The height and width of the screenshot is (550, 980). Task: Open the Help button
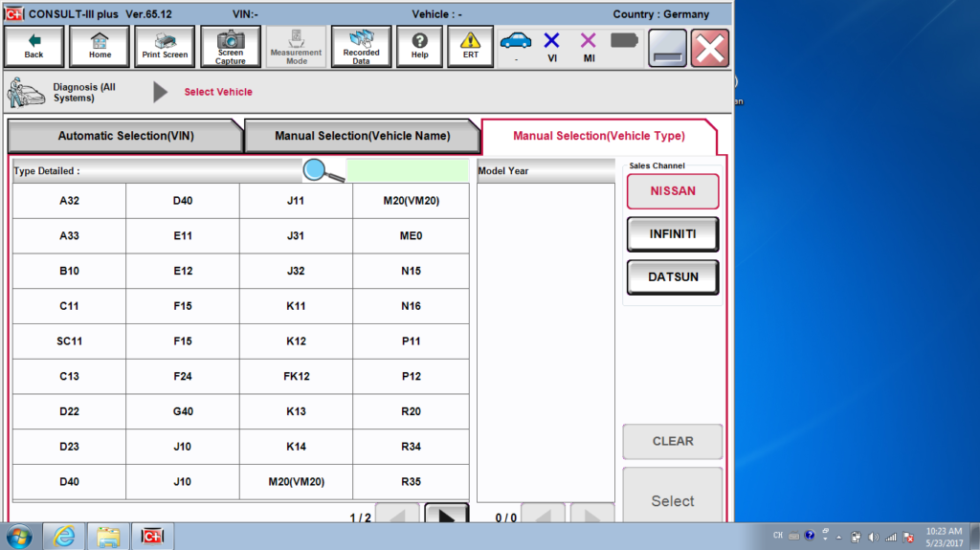(x=419, y=46)
